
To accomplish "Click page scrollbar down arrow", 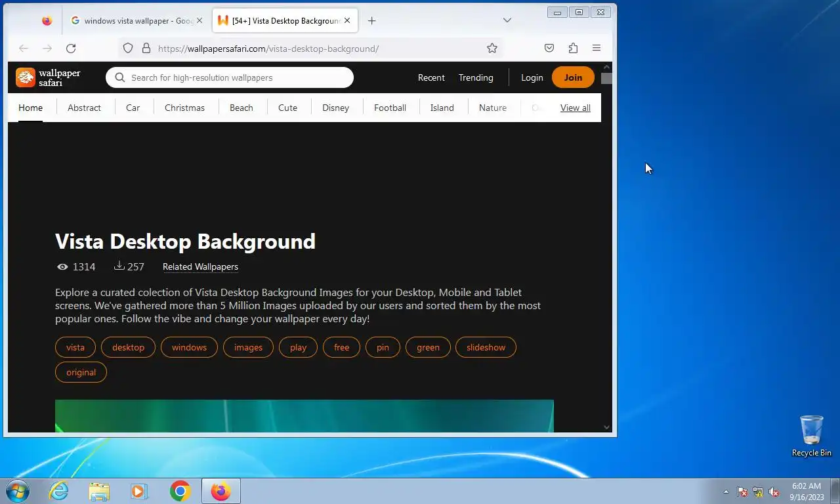I will [606, 427].
